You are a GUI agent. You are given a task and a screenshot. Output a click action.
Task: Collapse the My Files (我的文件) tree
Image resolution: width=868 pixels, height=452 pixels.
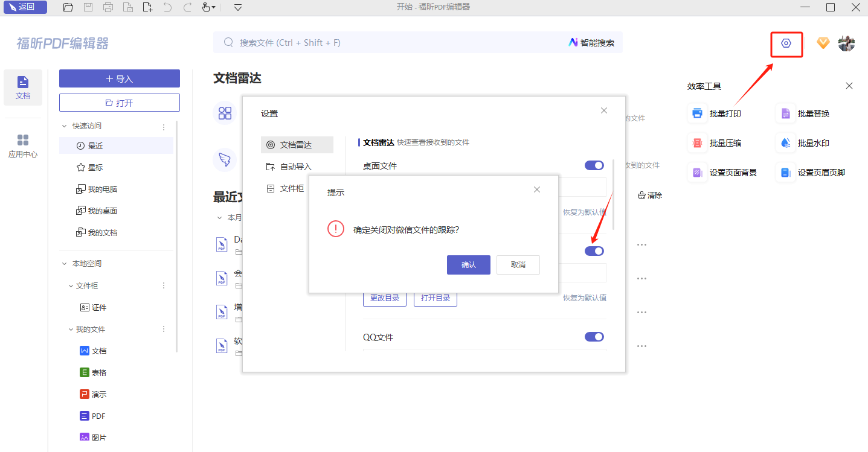(x=71, y=329)
